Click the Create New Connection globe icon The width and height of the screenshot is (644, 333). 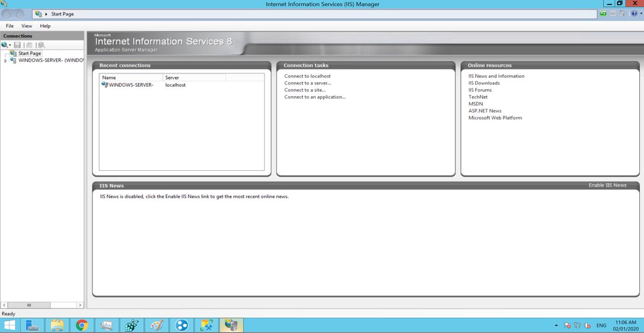[x=4, y=45]
